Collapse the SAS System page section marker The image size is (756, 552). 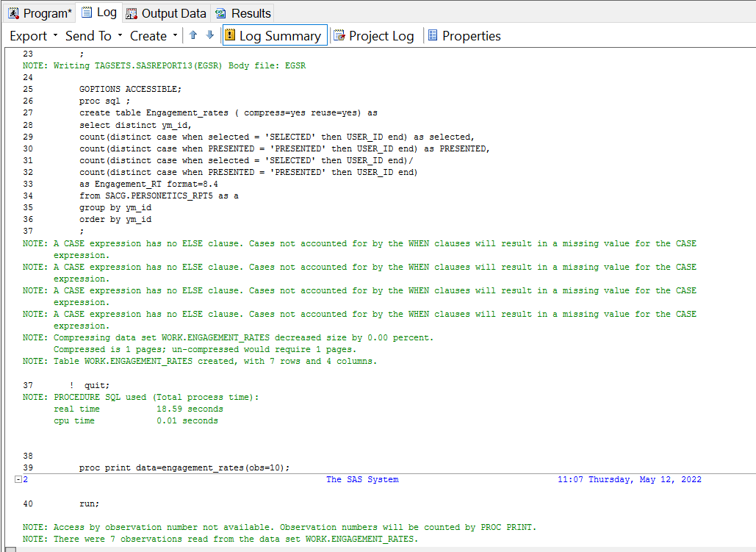pyautogui.click(x=18, y=479)
